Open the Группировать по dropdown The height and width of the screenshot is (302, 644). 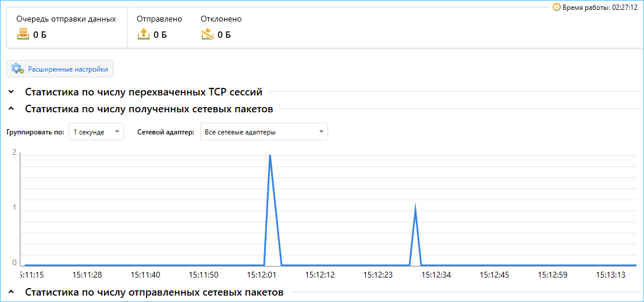click(96, 132)
